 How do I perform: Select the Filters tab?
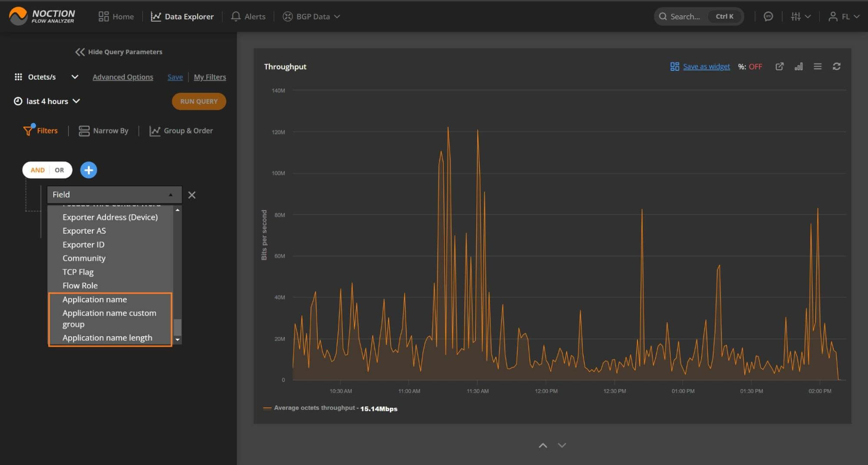point(40,131)
